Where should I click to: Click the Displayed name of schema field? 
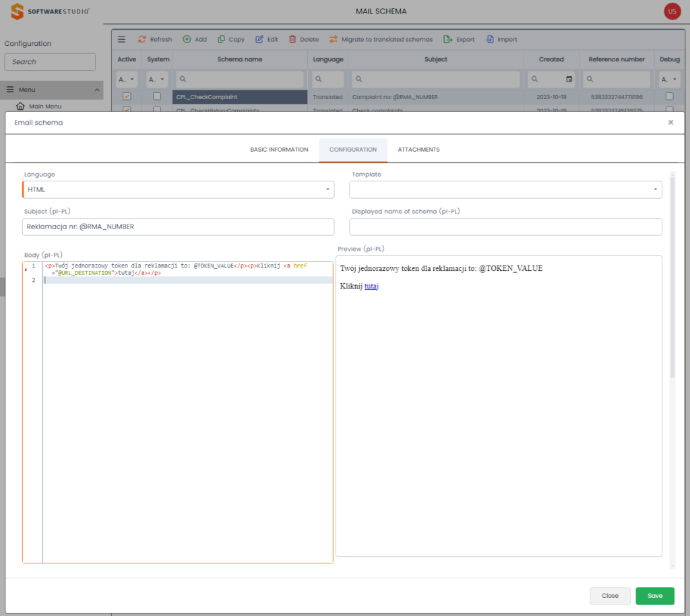click(x=505, y=227)
